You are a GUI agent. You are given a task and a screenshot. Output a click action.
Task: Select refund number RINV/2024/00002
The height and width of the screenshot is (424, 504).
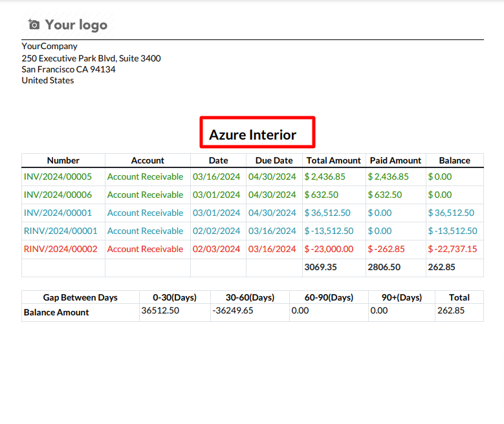coord(60,249)
